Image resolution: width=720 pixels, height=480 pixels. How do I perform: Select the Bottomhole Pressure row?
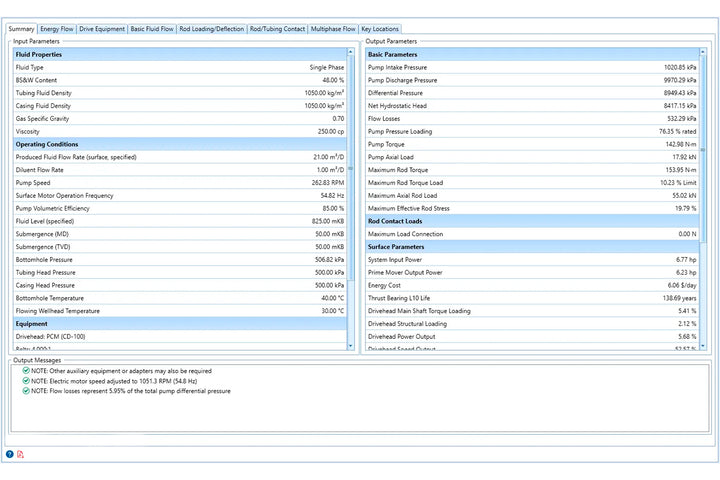tap(180, 260)
